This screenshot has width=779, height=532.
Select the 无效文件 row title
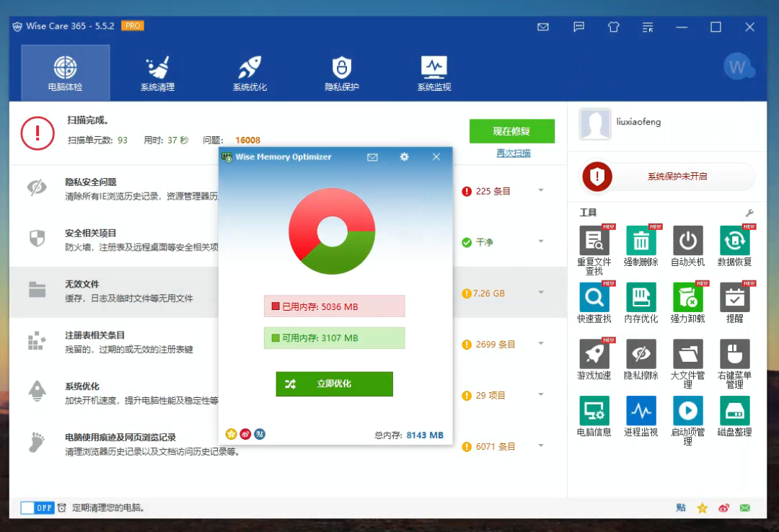pyautogui.click(x=82, y=284)
